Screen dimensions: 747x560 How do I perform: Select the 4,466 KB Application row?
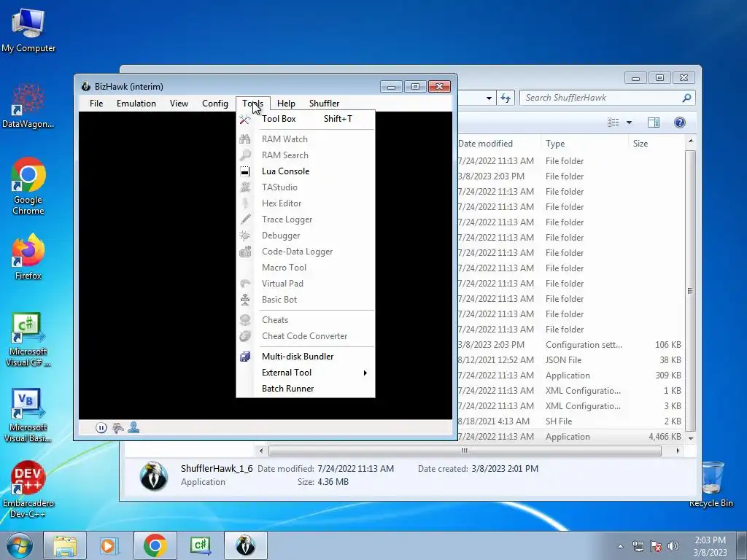(569, 437)
